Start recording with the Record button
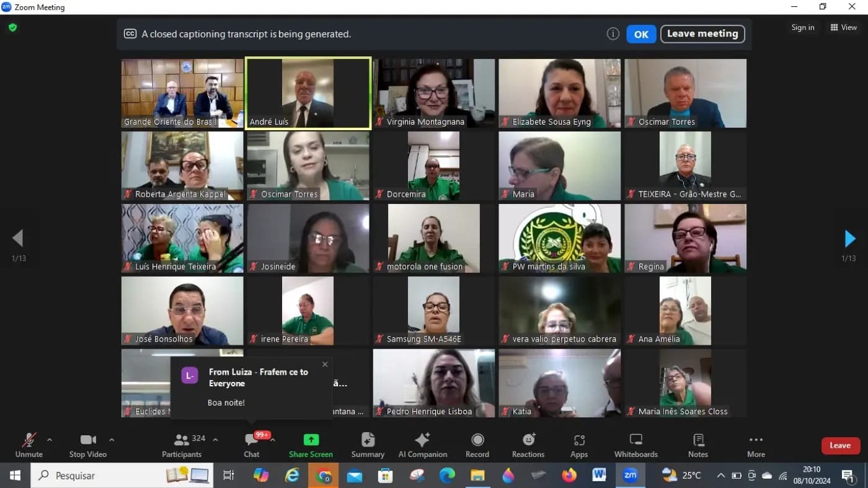The width and height of the screenshot is (868, 488). (x=477, y=445)
